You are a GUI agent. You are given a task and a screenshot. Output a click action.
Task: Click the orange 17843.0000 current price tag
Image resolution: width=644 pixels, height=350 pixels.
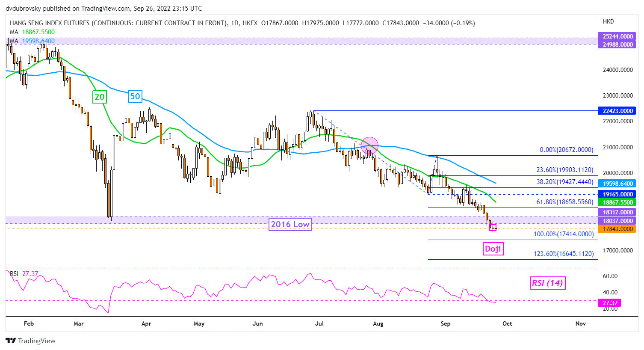point(618,229)
